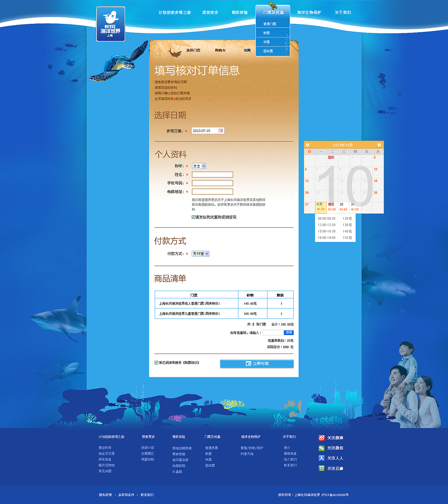Open footer link 餐饮及购物
Screen dimensions: 448x504
point(106,466)
